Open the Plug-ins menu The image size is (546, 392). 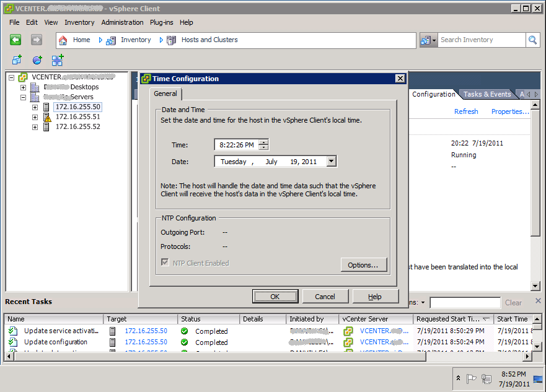tap(161, 22)
